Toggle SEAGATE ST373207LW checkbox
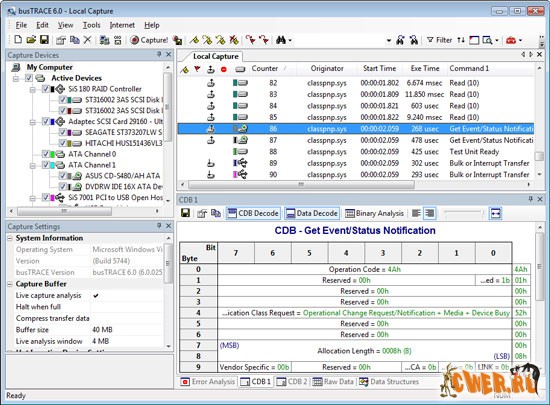This screenshot has height=405, width=550. 62,132
